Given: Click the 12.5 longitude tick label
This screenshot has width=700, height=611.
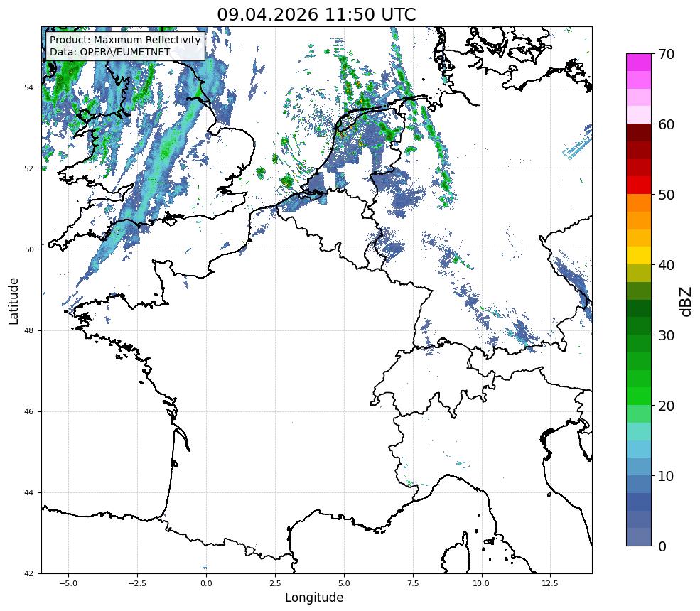Looking at the screenshot, I should click(x=550, y=583).
